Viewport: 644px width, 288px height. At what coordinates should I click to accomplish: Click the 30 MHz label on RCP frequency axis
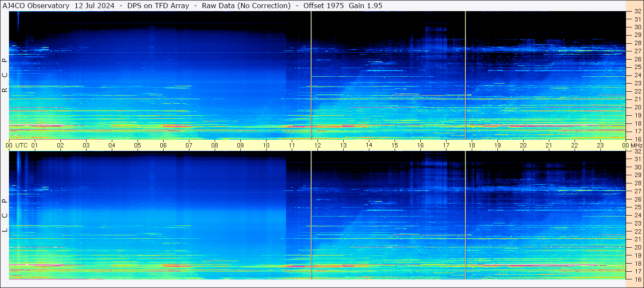638,27
